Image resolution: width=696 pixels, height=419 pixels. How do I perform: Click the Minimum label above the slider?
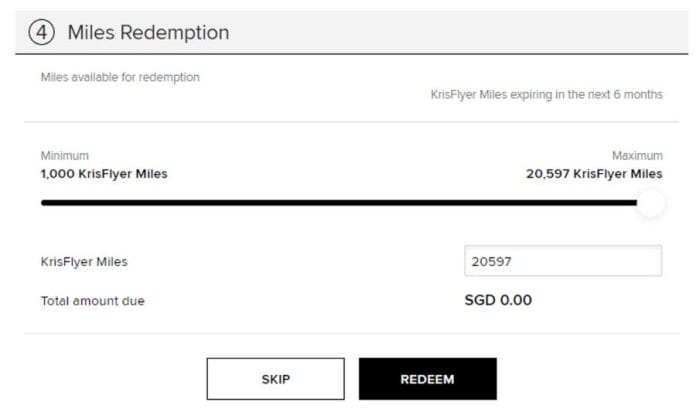click(64, 156)
